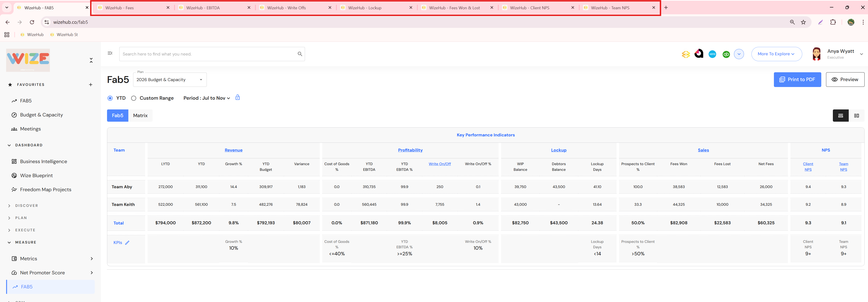Expand Metrics submenu in sidebar
Viewport: 868px width, 302px height.
point(92,259)
